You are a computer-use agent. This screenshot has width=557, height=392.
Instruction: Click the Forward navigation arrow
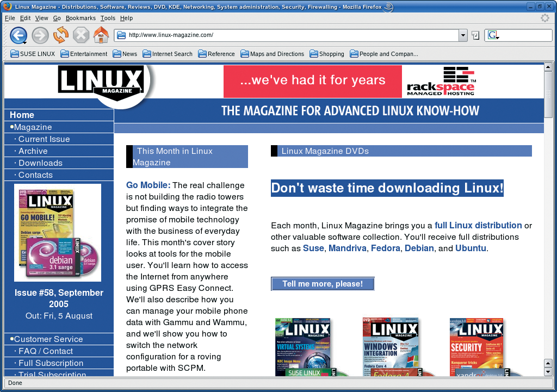40,35
